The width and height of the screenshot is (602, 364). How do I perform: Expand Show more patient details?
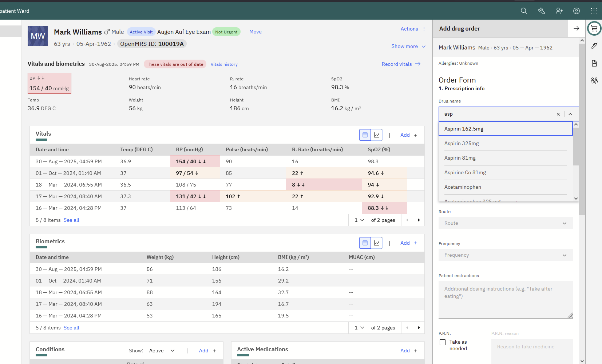[408, 46]
